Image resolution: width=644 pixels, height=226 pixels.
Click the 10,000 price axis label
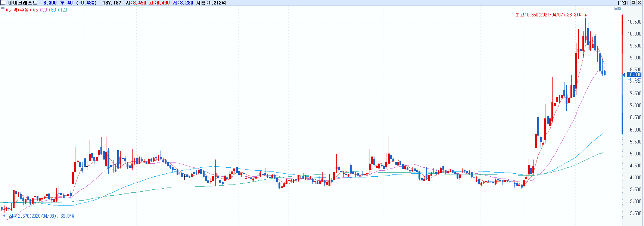(x=634, y=34)
